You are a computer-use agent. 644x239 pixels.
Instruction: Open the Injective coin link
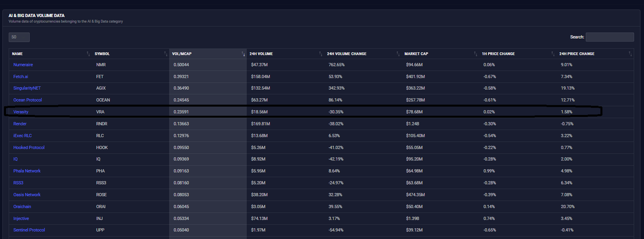(21, 218)
